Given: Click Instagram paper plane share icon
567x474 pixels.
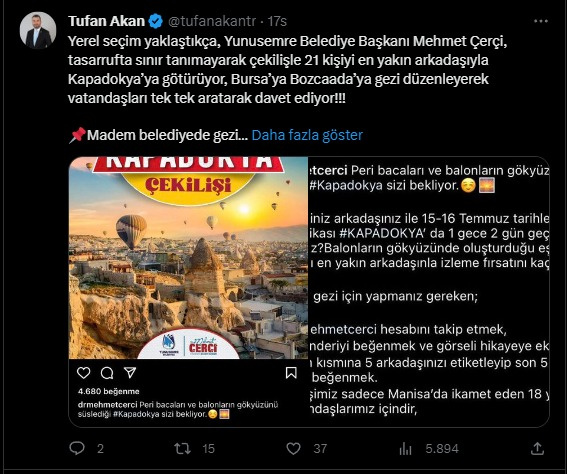Looking at the screenshot, I should pos(130,372).
